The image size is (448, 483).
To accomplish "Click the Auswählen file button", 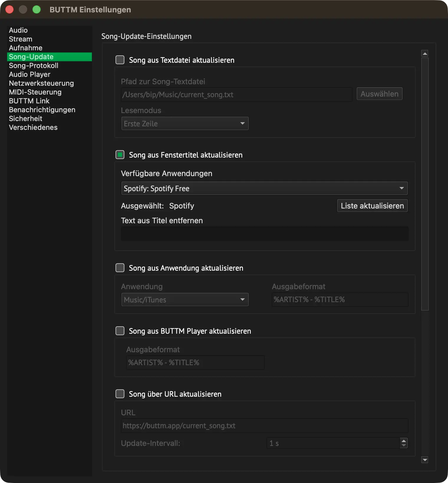I will click(379, 94).
